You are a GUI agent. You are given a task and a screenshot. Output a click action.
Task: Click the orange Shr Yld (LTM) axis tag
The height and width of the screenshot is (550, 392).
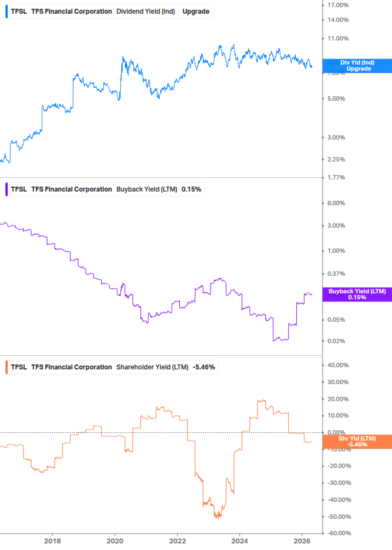coord(357,442)
